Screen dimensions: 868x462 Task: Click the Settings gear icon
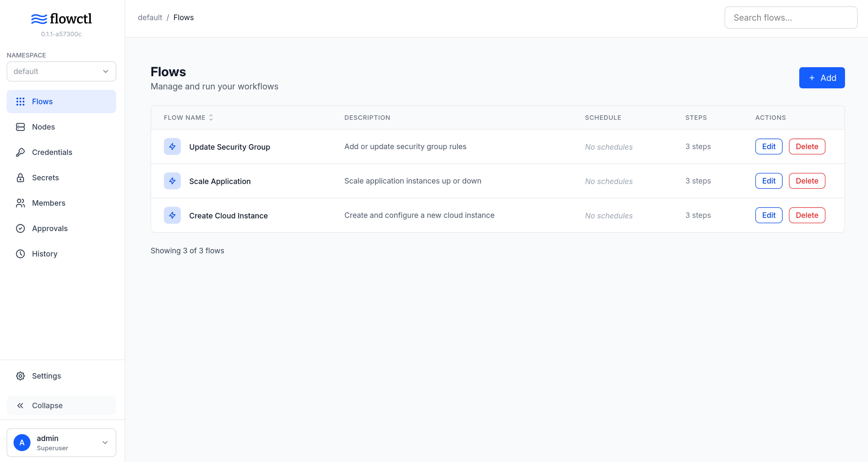[x=21, y=376]
